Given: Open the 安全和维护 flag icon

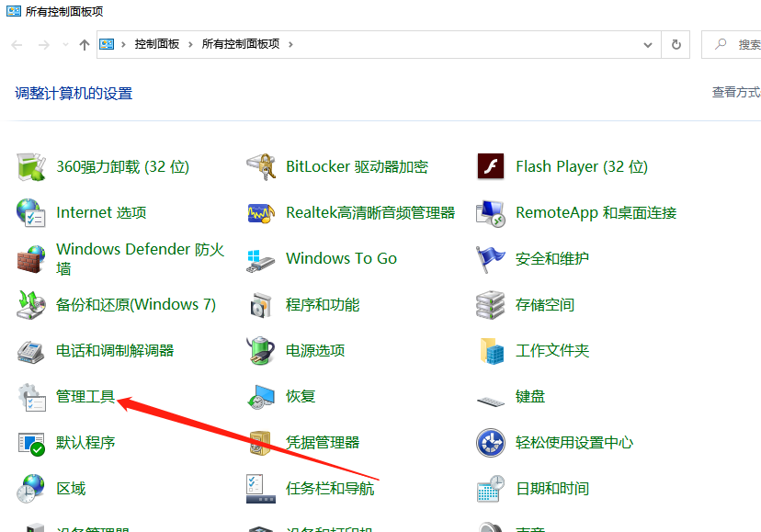Looking at the screenshot, I should point(490,259).
